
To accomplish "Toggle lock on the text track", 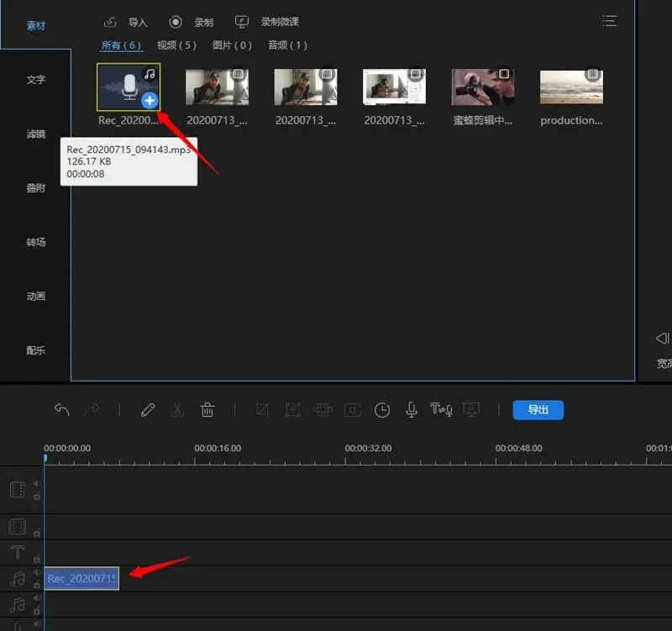I will (37, 559).
